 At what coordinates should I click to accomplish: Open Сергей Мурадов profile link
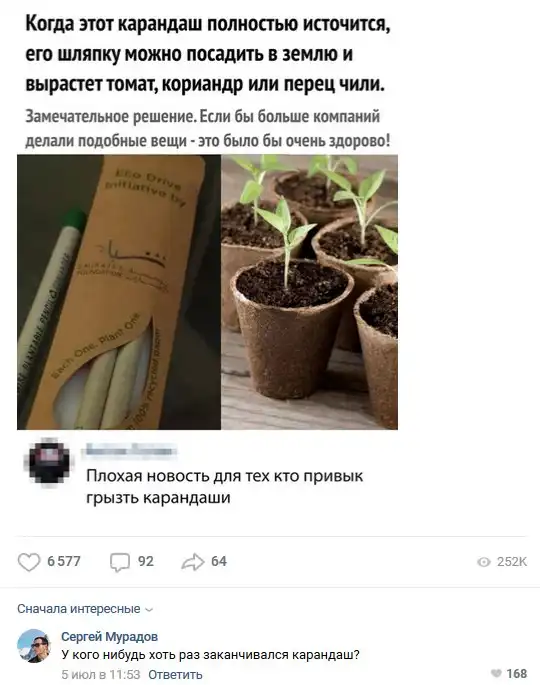[110, 637]
